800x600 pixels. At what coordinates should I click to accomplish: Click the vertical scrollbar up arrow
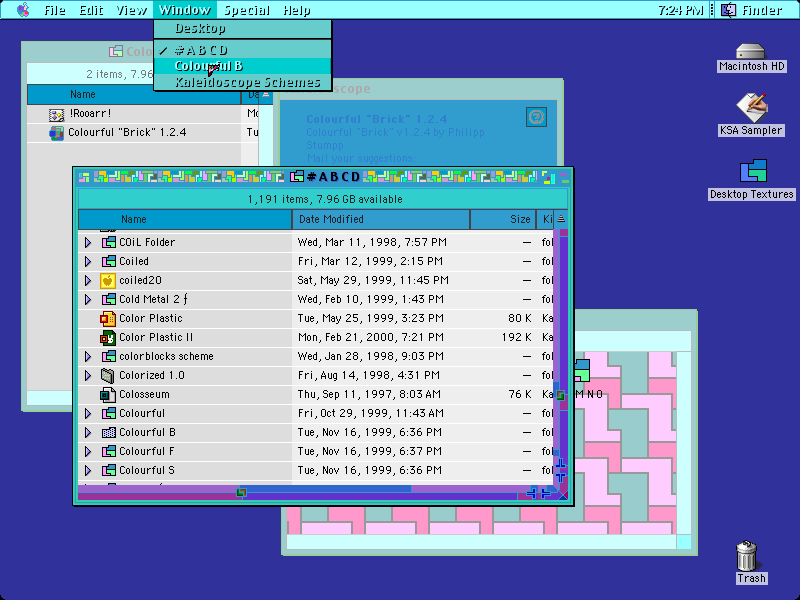pyautogui.click(x=561, y=464)
